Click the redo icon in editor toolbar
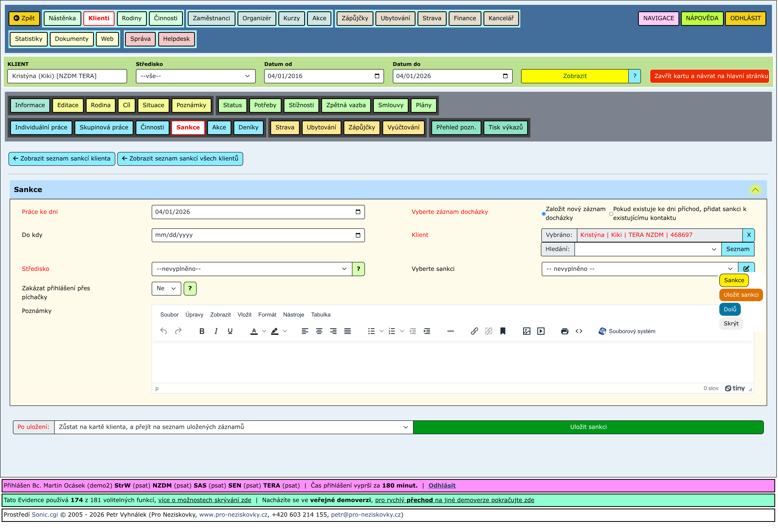The width and height of the screenshot is (778, 532). tap(178, 331)
